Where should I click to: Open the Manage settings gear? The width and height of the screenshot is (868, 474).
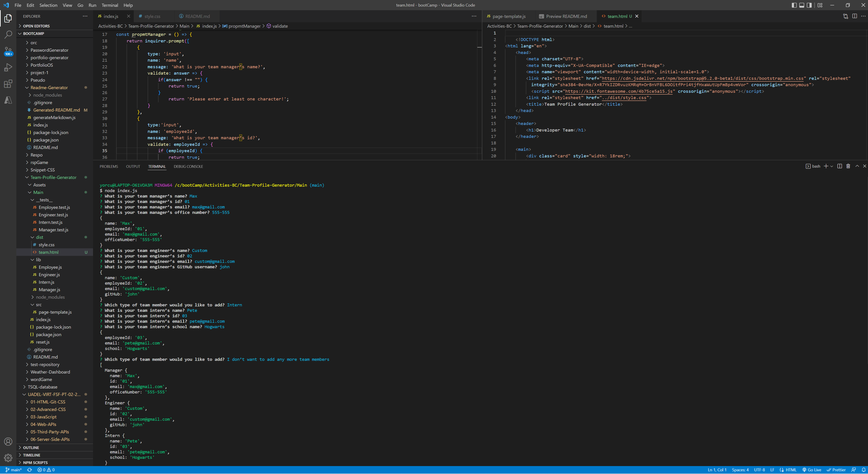8,457
